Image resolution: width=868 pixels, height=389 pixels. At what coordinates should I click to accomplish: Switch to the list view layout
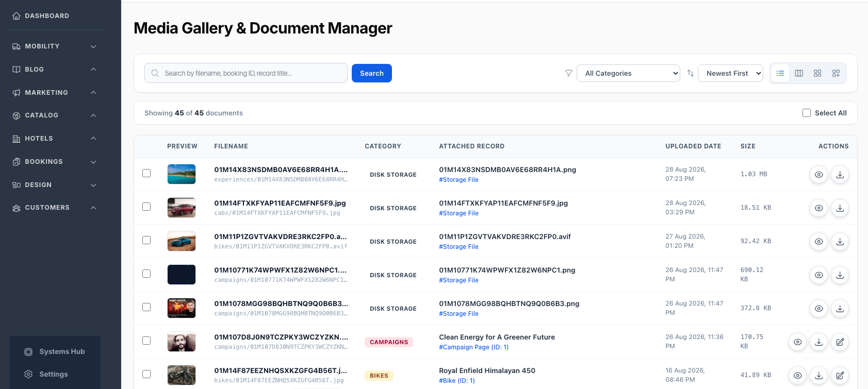click(780, 73)
